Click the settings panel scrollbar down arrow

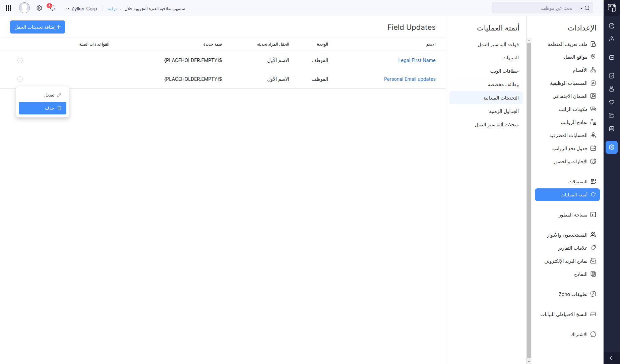pyautogui.click(x=529, y=361)
